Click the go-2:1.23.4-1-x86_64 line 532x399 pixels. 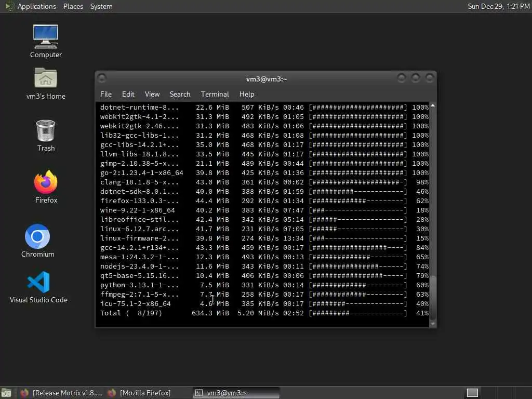[264, 172]
